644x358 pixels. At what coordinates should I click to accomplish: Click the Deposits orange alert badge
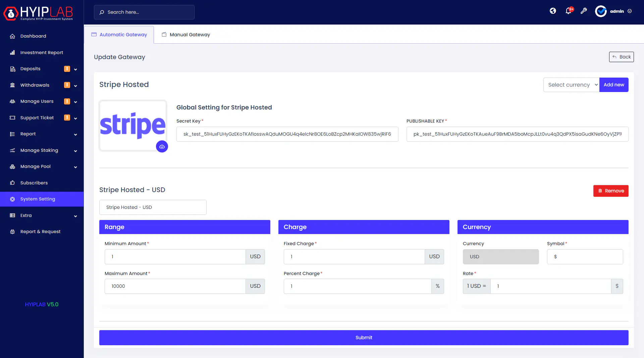click(67, 69)
